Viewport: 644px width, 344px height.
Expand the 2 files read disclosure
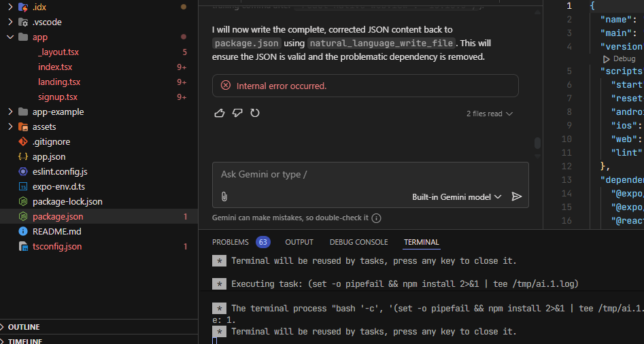coord(489,114)
